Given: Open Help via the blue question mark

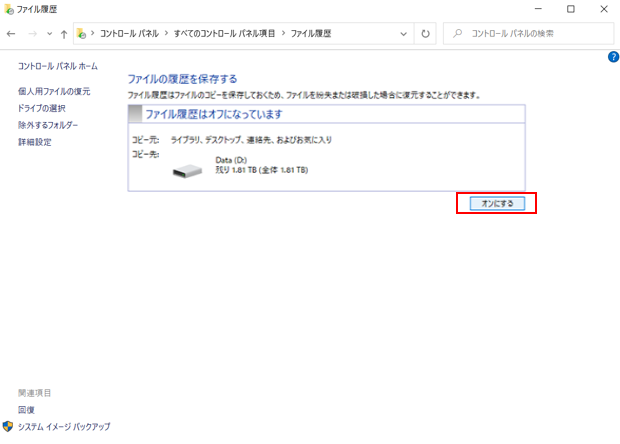Looking at the screenshot, I should point(613,57).
